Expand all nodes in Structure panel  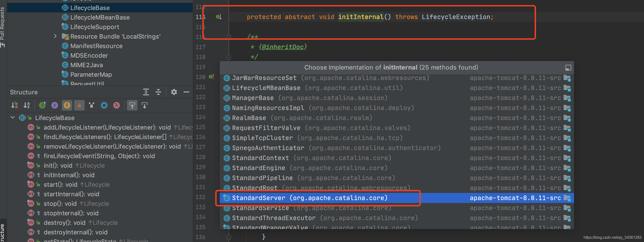pyautogui.click(x=146, y=92)
